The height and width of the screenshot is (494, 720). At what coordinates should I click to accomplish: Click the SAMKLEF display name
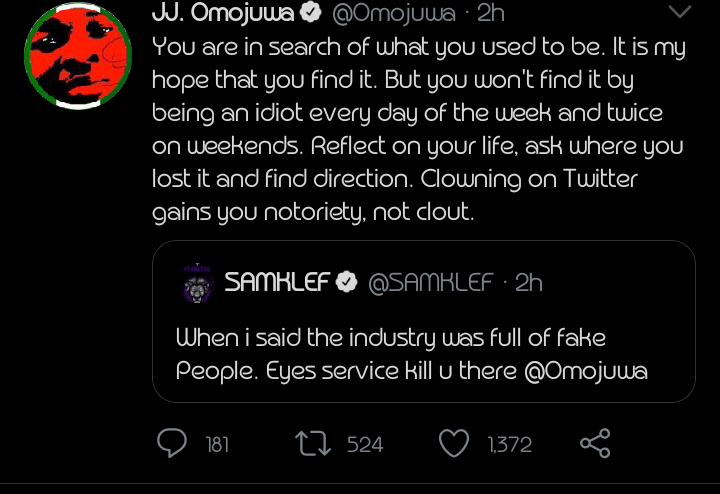pos(277,283)
